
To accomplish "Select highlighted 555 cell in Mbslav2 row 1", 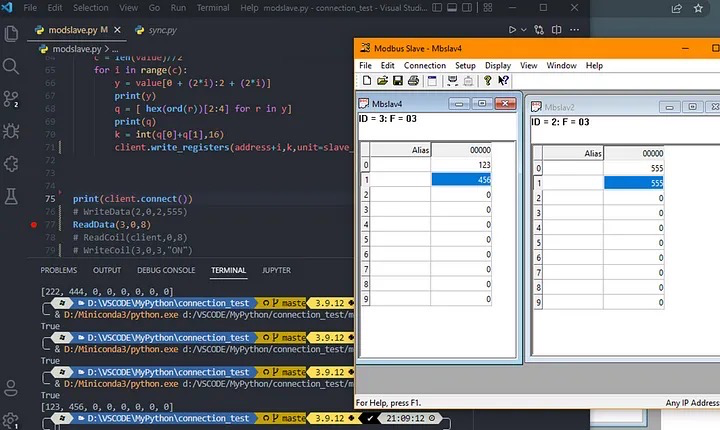I will (634, 183).
